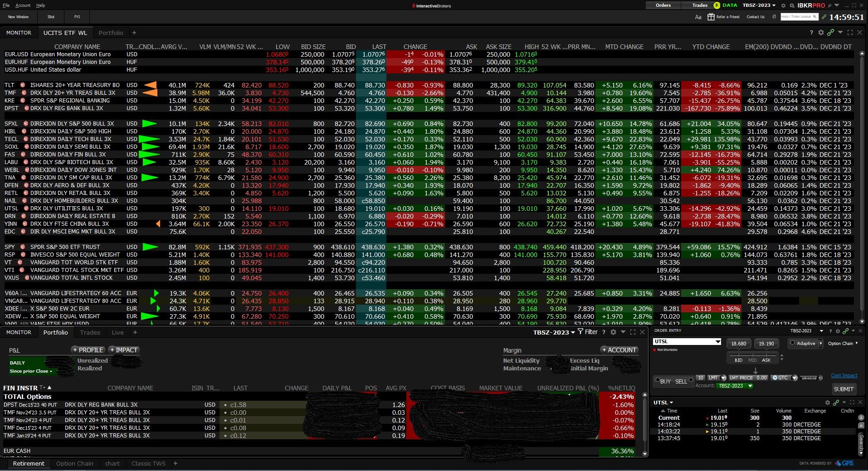
Task: Open the Help menu
Action: coord(40,5)
